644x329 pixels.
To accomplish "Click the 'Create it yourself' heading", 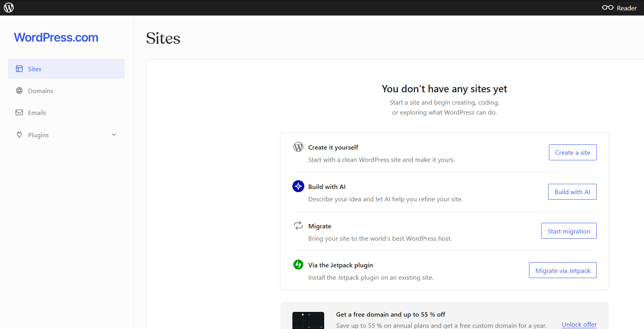I will (333, 147).
